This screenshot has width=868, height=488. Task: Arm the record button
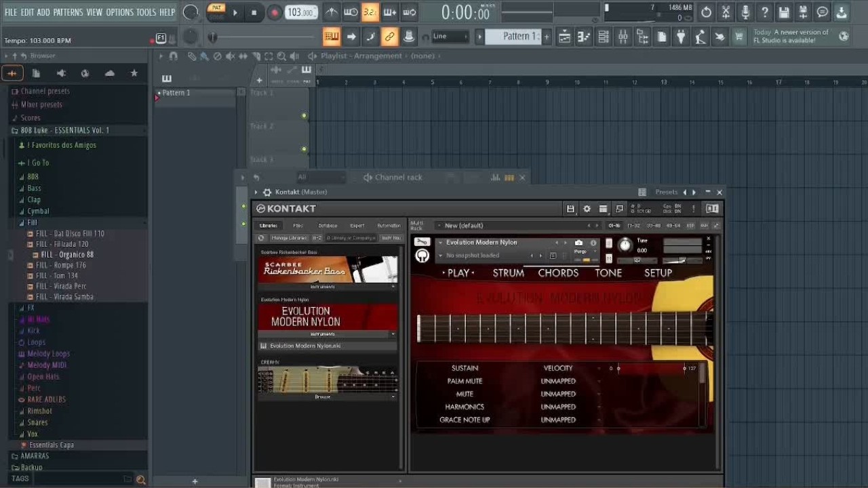[275, 12]
